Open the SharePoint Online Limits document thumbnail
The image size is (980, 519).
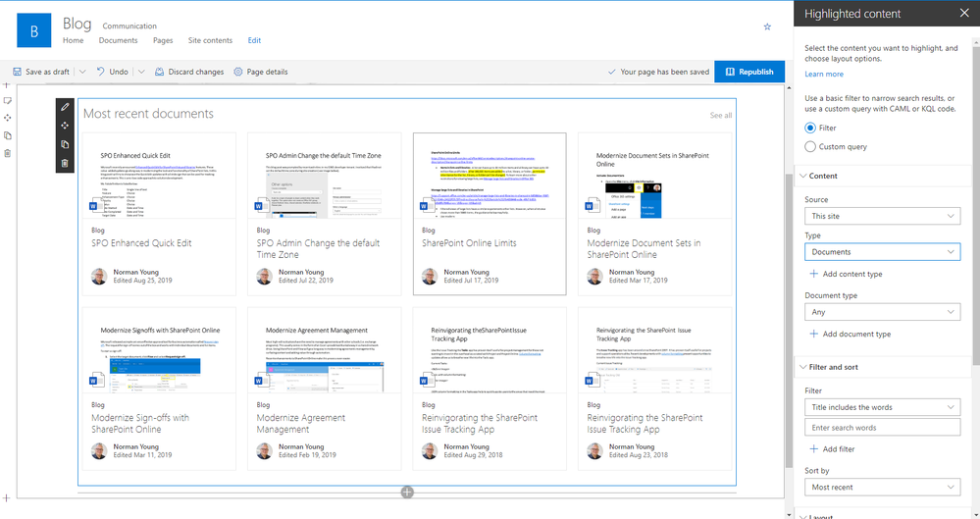[490, 176]
